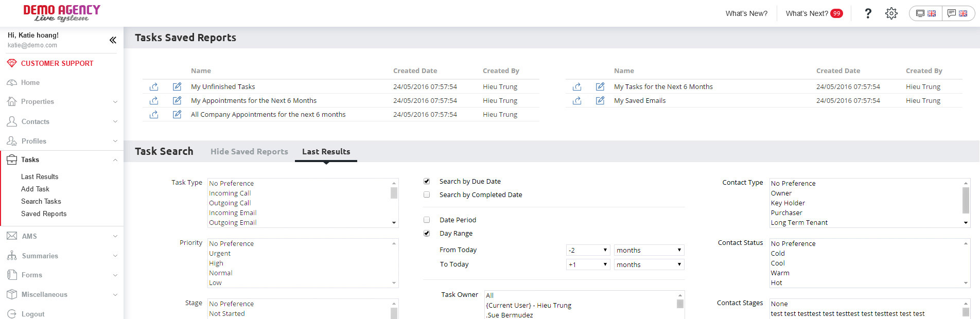Open To Today number dropdown
The height and width of the screenshot is (319, 980).
click(588, 264)
